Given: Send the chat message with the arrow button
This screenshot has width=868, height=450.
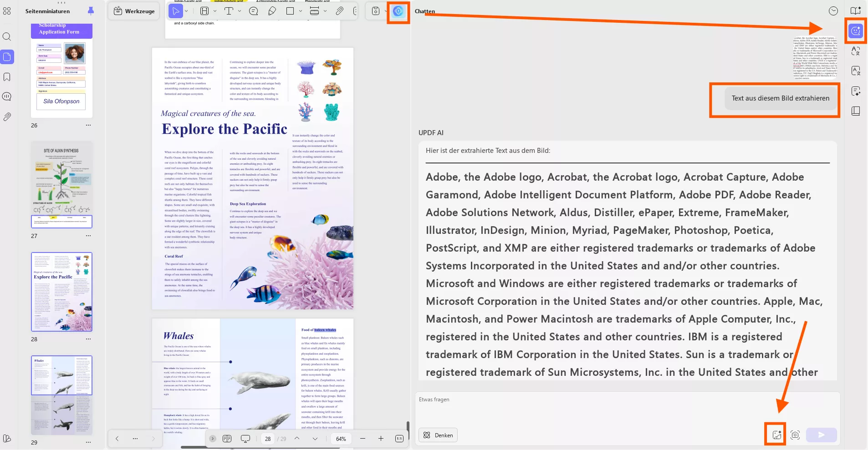Looking at the screenshot, I should coord(822,435).
